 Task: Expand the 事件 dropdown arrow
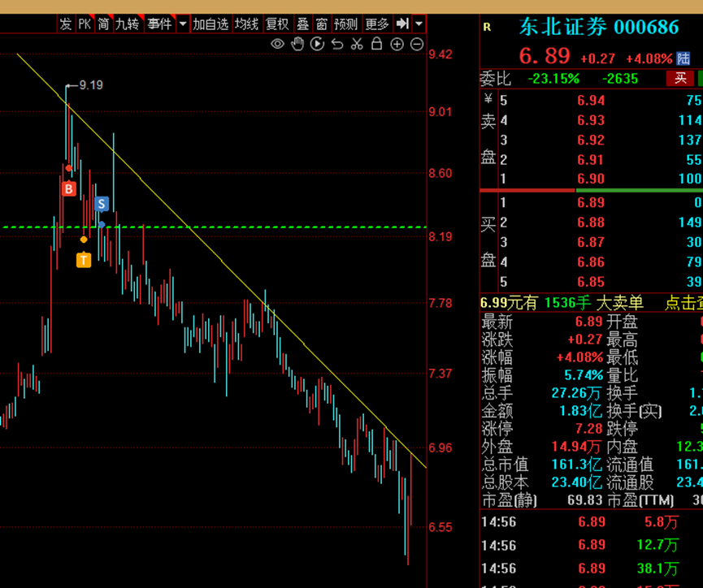(183, 24)
